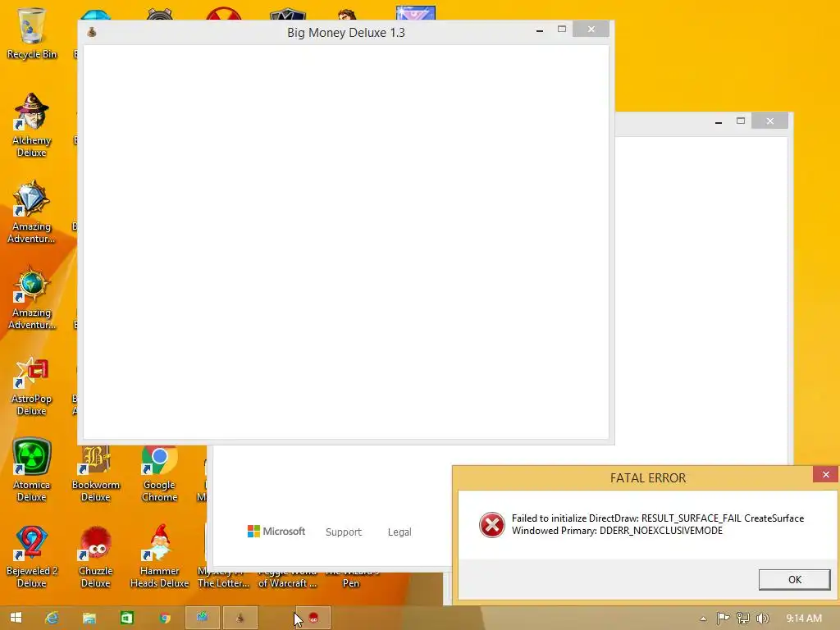The width and height of the screenshot is (840, 630).
Task: Open Internet Explorer from the taskbar
Action: pyautogui.click(x=52, y=618)
